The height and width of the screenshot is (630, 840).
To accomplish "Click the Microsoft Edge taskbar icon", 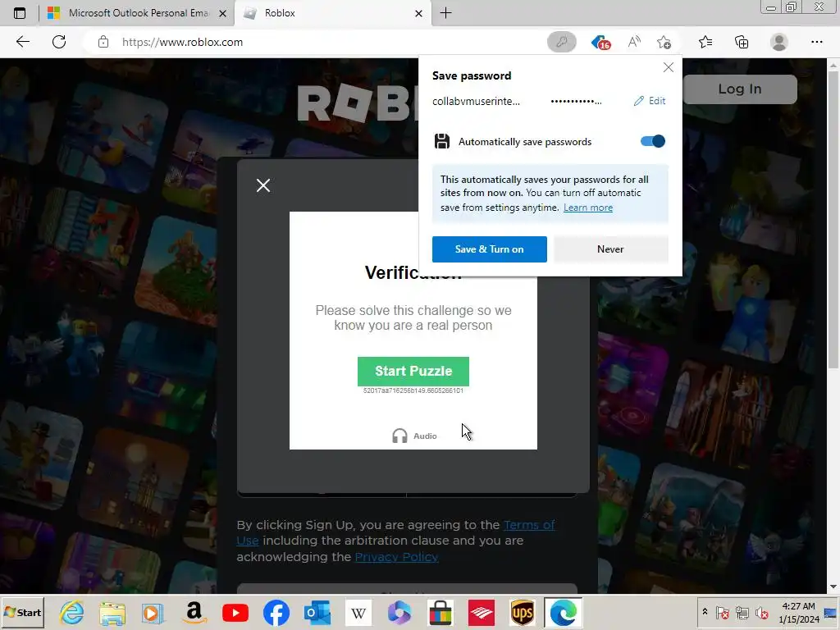I will point(563,612).
